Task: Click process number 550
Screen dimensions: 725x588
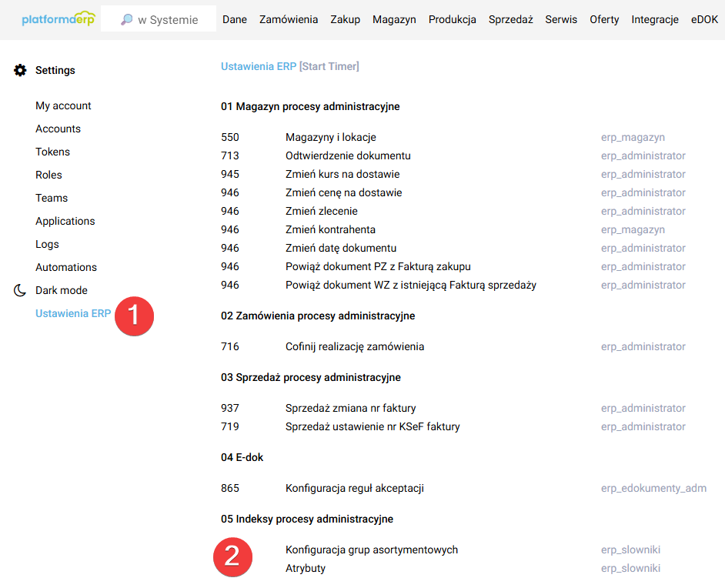Action: (230, 137)
